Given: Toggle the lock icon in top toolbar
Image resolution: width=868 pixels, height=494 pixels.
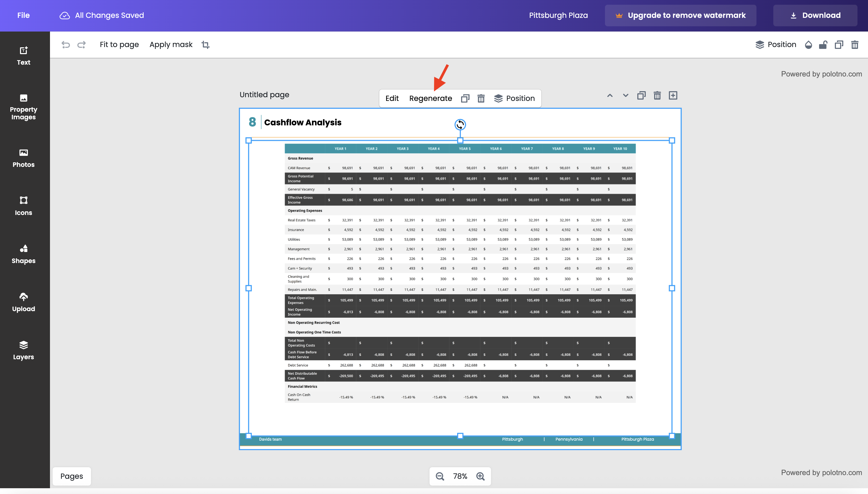Looking at the screenshot, I should point(823,44).
